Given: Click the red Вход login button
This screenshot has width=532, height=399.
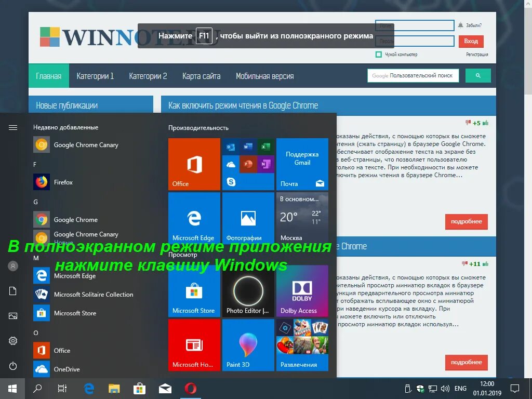Looking at the screenshot, I should pos(471,41).
